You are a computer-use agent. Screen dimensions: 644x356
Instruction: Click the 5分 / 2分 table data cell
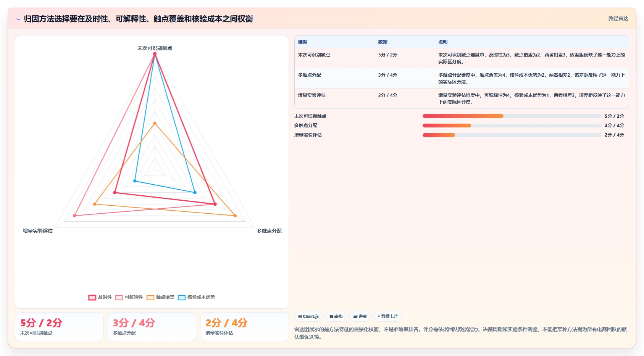pos(388,55)
